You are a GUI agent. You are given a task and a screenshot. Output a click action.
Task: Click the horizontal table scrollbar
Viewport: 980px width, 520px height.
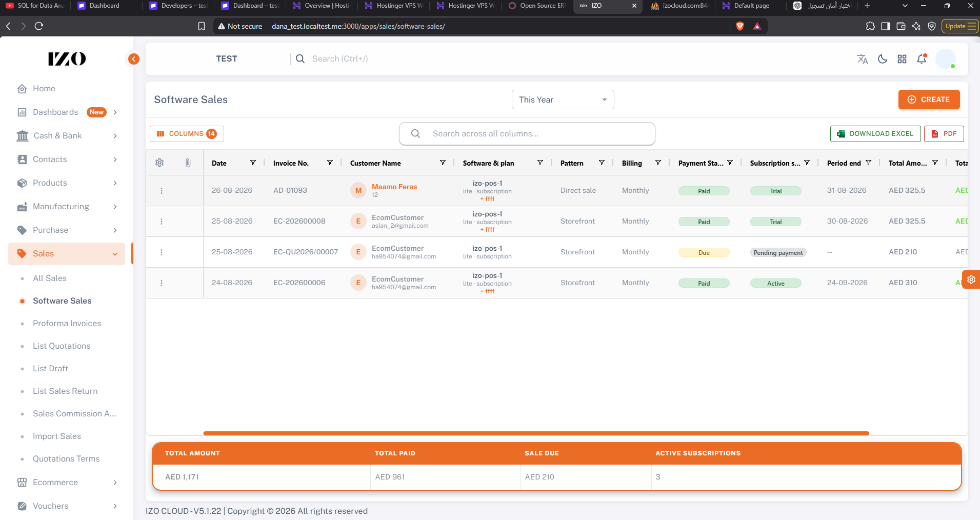536,433
